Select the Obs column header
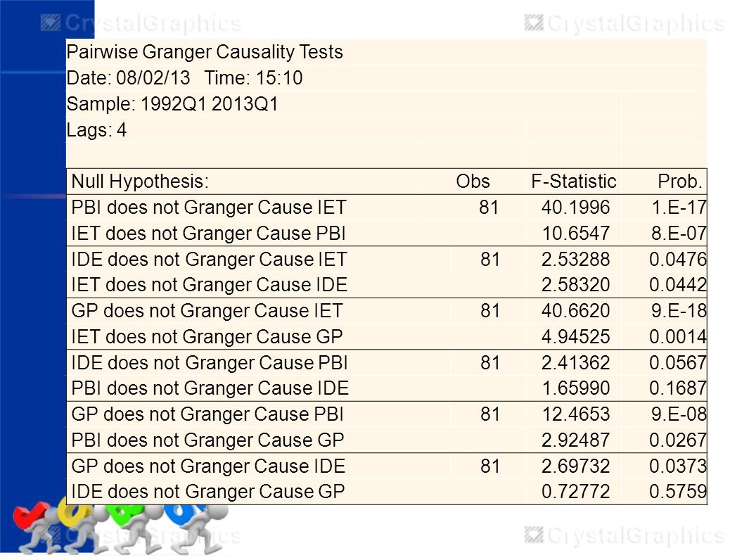 [x=473, y=182]
